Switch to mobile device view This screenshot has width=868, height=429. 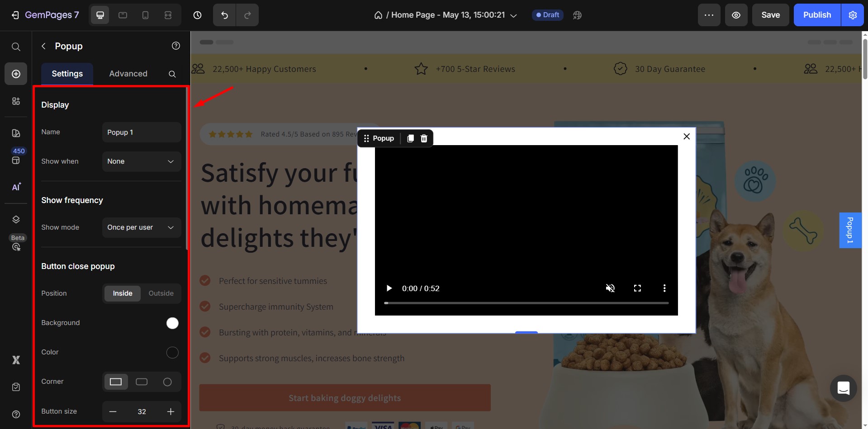coord(145,15)
